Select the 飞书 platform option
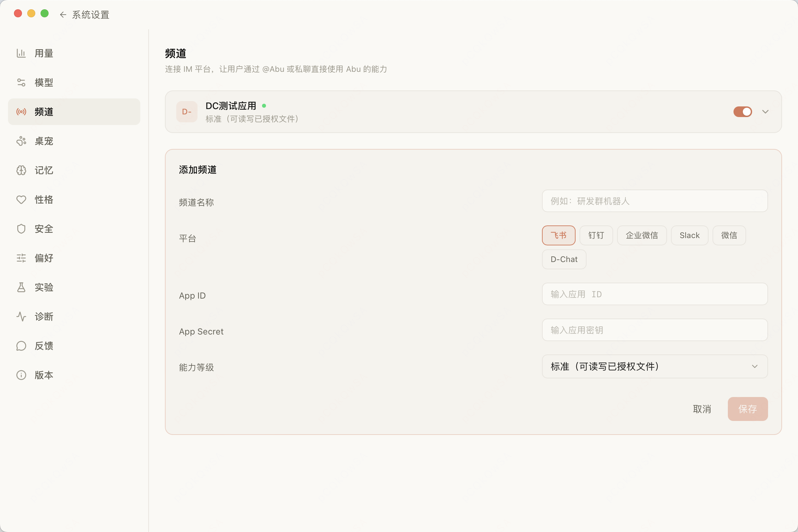 [559, 235]
